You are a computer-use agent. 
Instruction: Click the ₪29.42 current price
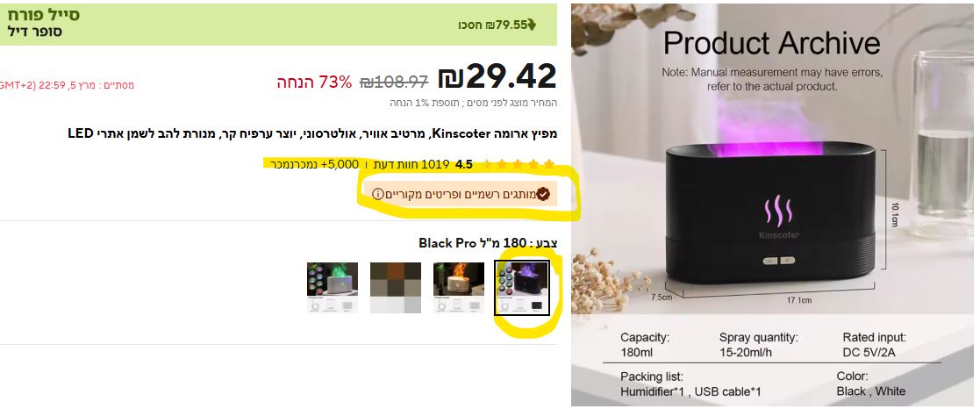(x=497, y=76)
